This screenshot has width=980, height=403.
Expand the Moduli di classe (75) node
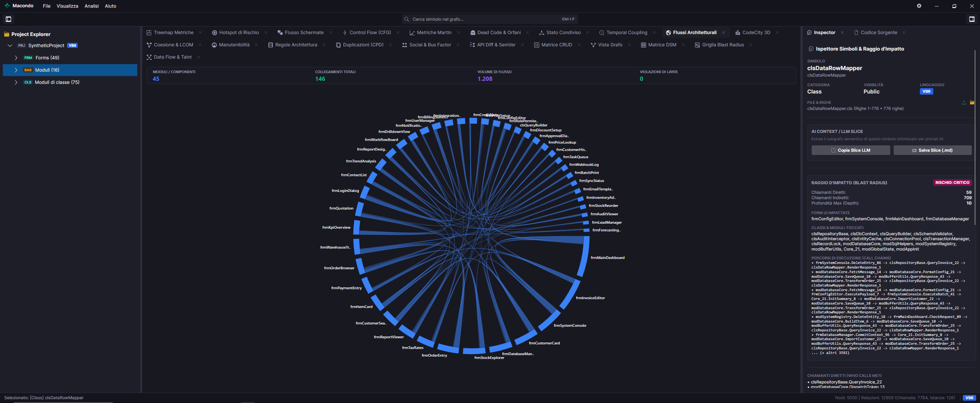(x=16, y=82)
